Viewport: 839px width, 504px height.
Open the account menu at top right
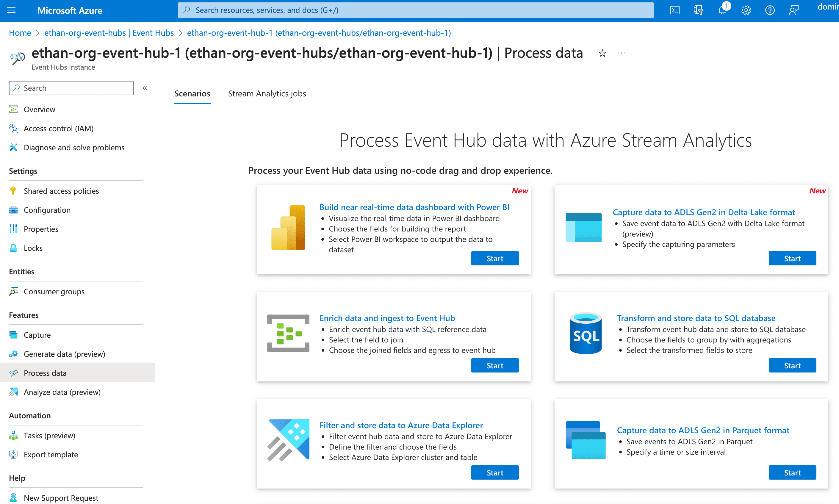coord(828,7)
